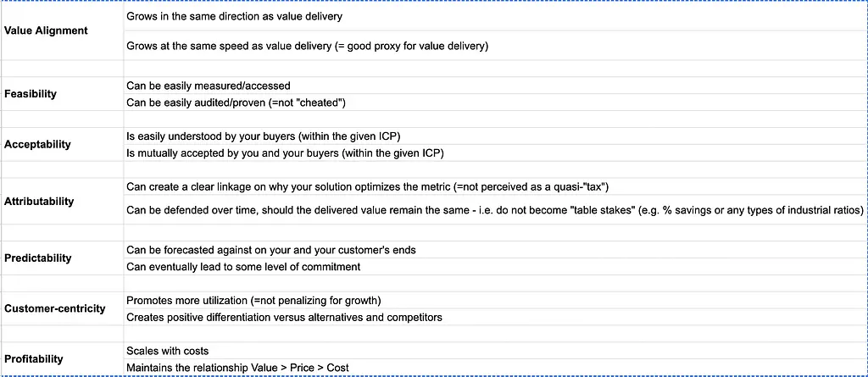This screenshot has height=377, width=868.
Task: Select 'Can be forecasted against' cell
Action: [271, 250]
